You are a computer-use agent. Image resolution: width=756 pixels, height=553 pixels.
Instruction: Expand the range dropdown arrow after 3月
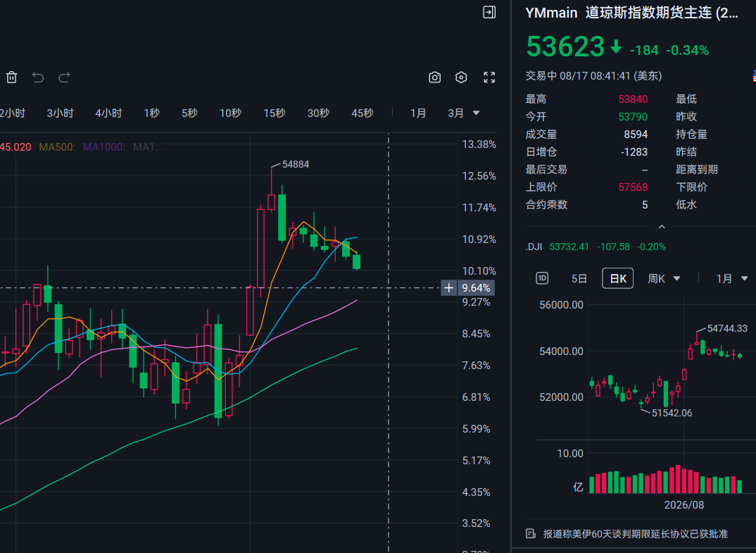click(x=477, y=113)
